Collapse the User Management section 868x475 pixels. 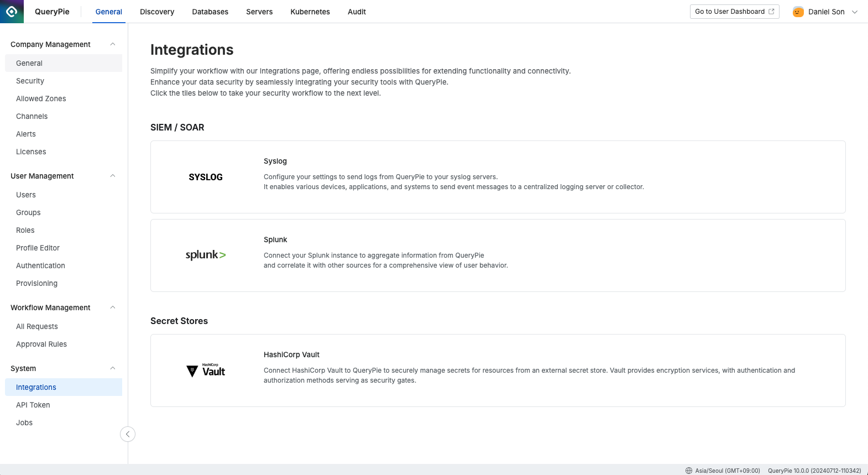113,176
